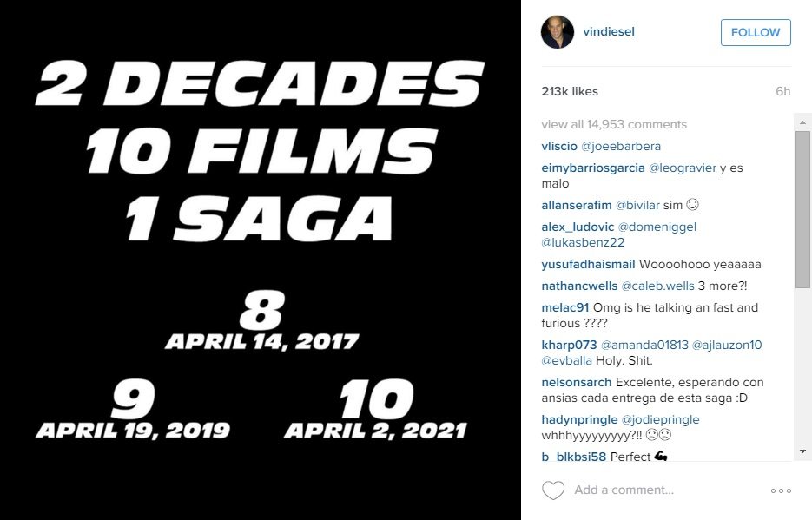Open nelsonsarch's profile
Viewport: 812px width, 520px height.
pos(577,382)
